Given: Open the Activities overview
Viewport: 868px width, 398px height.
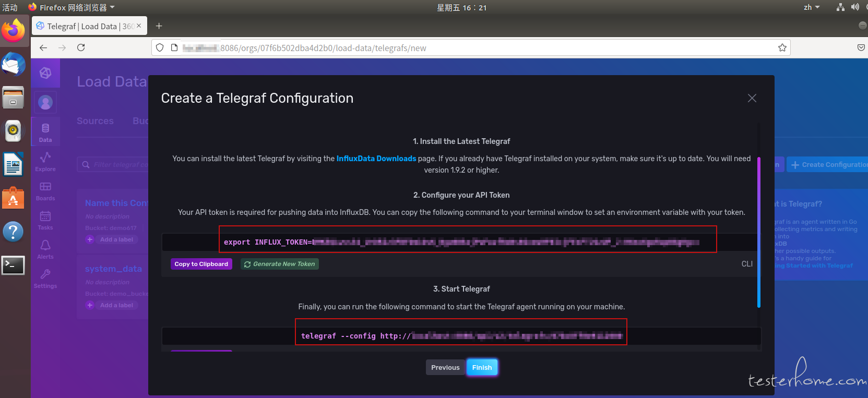Looking at the screenshot, I should pyautogui.click(x=10, y=7).
